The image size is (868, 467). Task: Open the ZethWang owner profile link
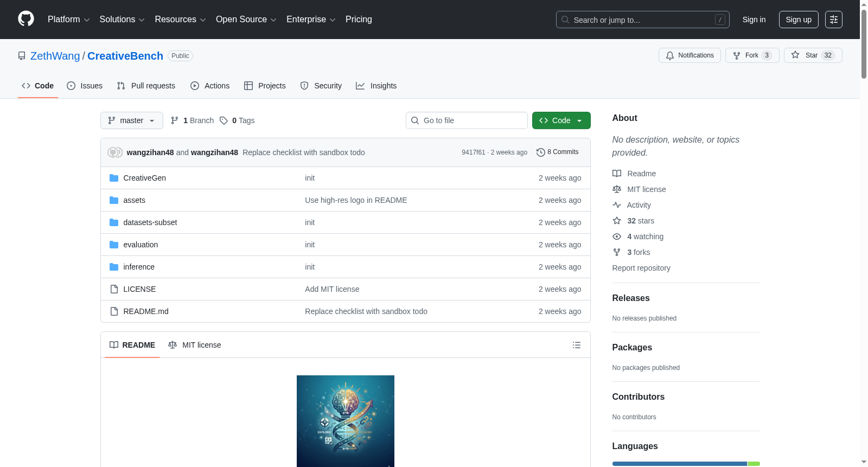point(55,56)
